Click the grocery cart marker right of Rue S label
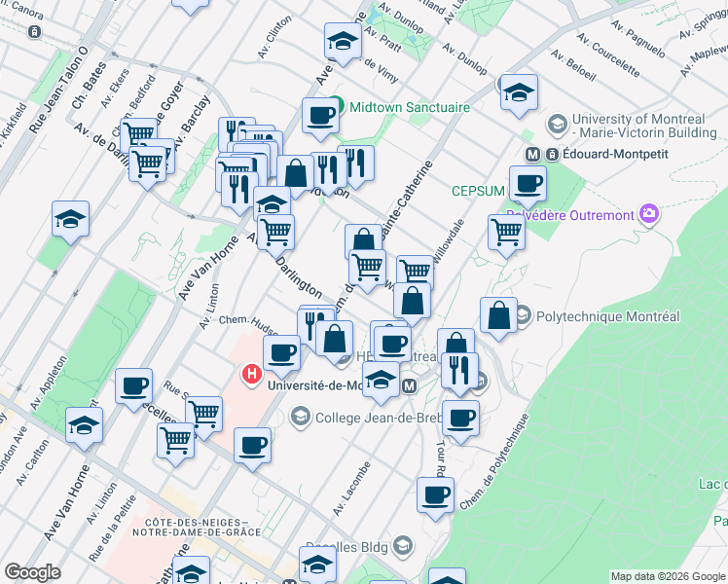The width and height of the screenshot is (728, 584). (x=203, y=415)
